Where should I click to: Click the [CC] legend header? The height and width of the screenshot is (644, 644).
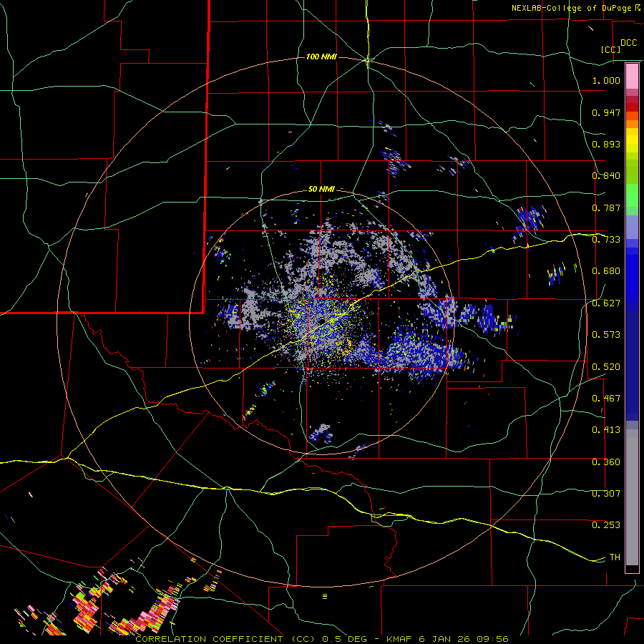(611, 49)
